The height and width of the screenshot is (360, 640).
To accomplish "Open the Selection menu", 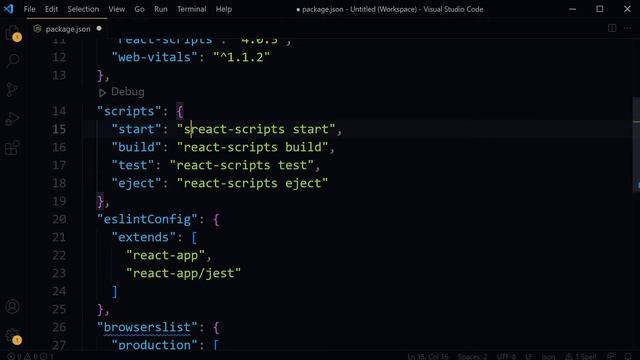I will click(83, 9).
